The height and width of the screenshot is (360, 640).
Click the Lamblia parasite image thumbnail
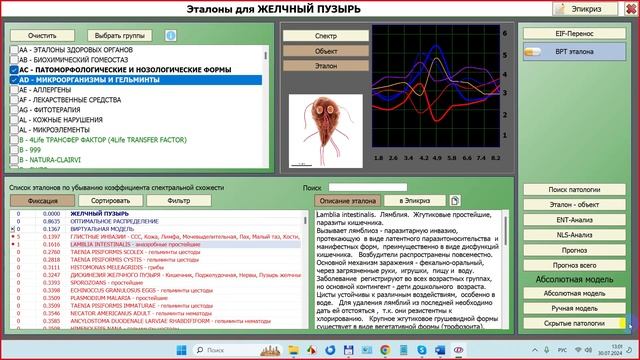(x=326, y=131)
